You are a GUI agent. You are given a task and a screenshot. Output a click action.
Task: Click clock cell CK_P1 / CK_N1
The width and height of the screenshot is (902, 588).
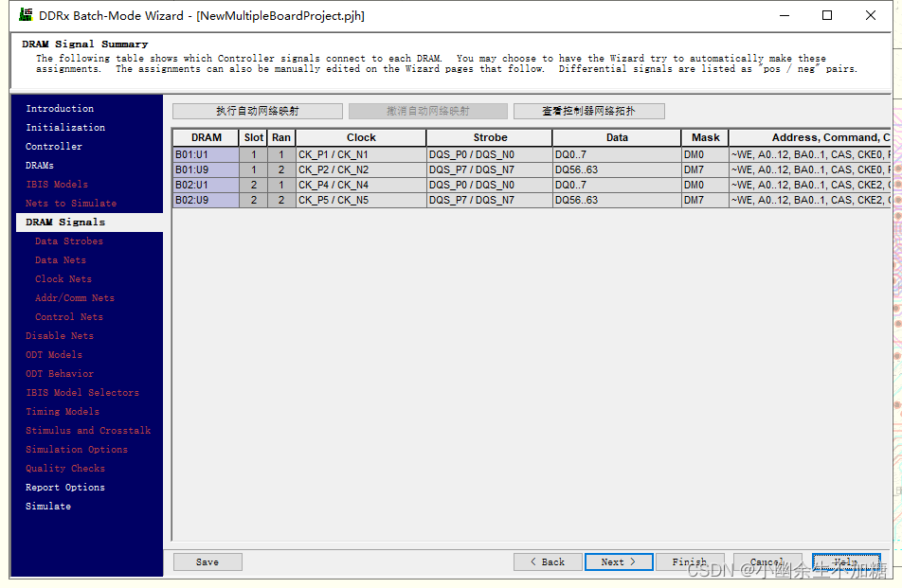[x=361, y=154]
